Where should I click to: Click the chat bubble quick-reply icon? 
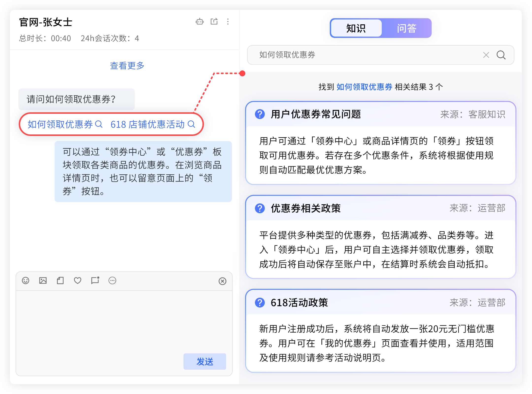(95, 280)
